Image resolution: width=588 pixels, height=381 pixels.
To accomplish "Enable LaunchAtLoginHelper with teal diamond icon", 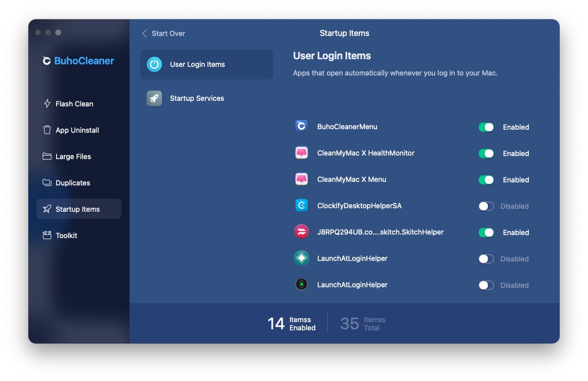I will tap(486, 258).
